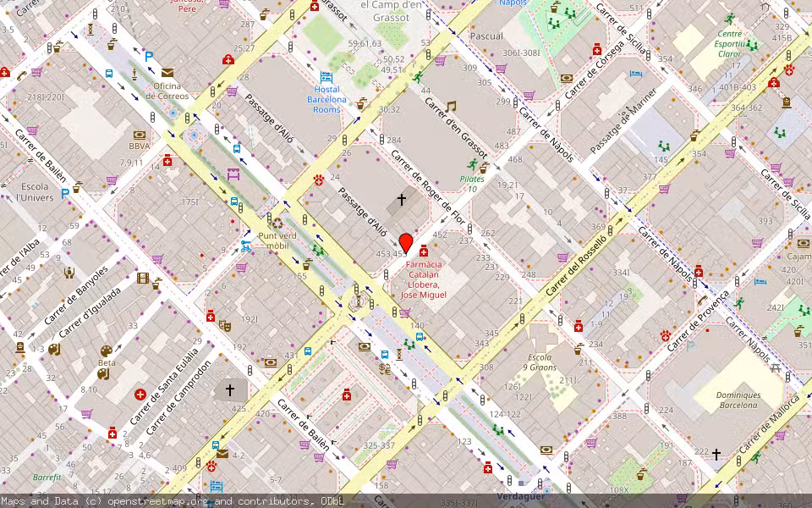Click the currency exchange icon

click(385, 369)
